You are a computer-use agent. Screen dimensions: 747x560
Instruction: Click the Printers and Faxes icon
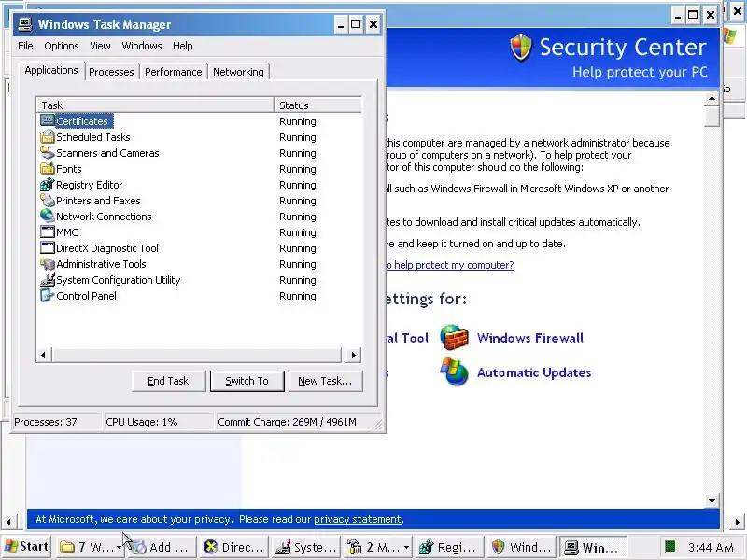point(48,200)
